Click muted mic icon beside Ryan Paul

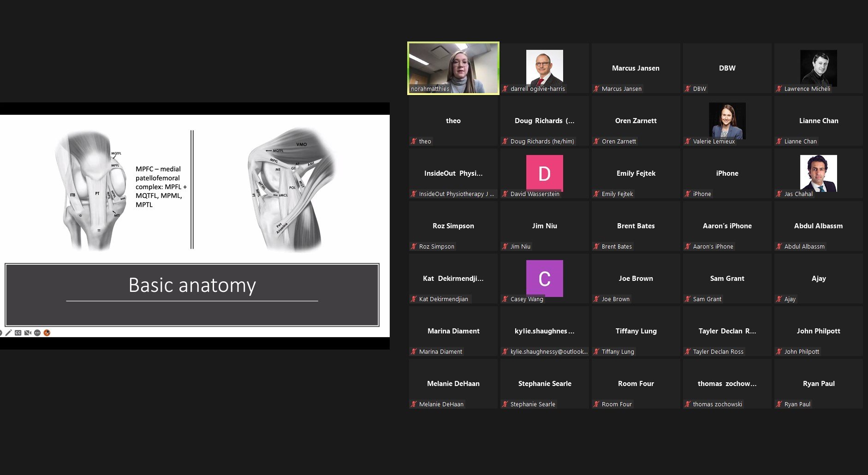point(779,404)
